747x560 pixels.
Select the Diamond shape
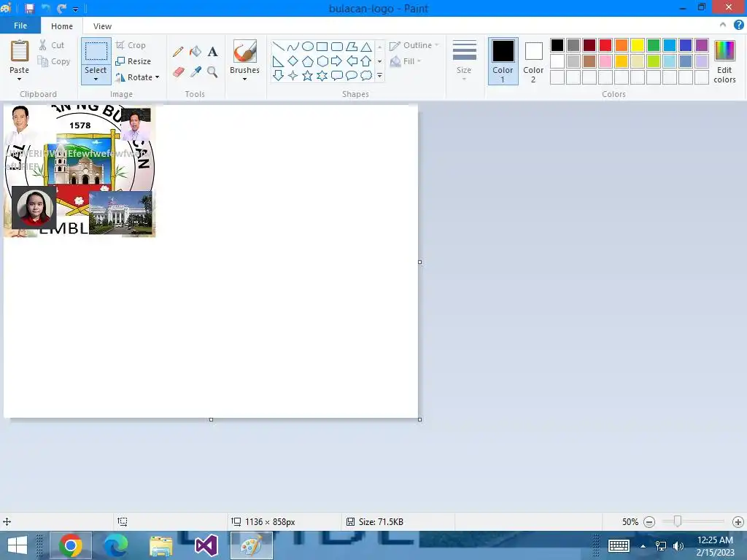coord(293,61)
